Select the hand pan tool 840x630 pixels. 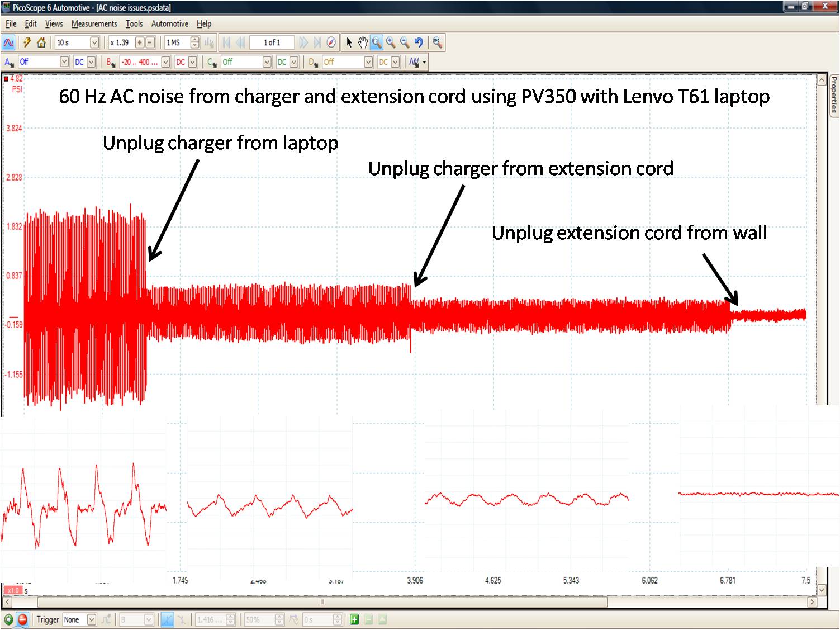[x=363, y=42]
